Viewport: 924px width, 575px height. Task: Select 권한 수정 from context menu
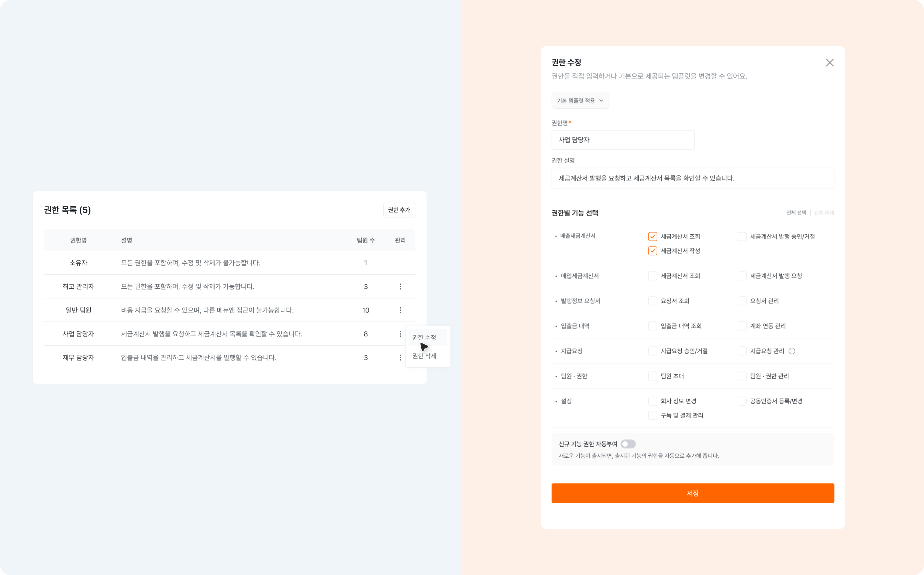pyautogui.click(x=424, y=338)
